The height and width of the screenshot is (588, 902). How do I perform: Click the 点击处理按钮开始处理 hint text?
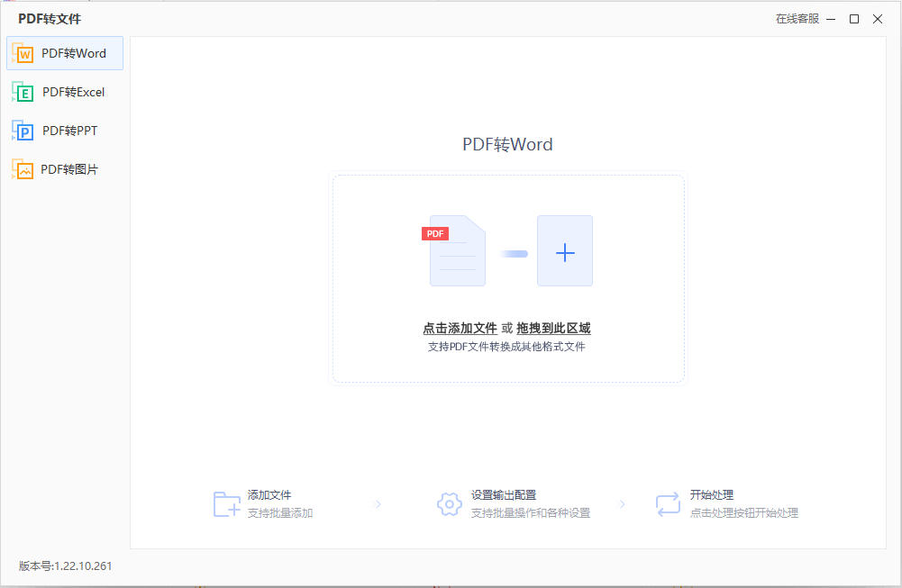[744, 512]
